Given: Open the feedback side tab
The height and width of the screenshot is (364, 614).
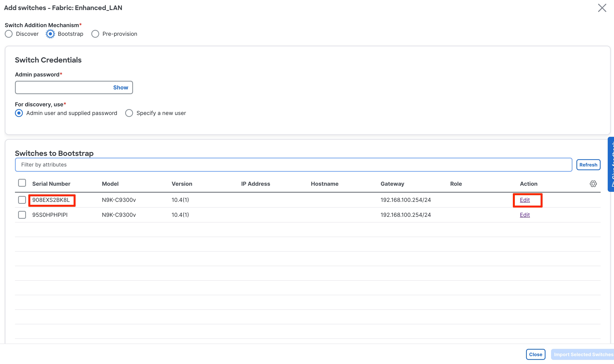Looking at the screenshot, I should pos(611,164).
